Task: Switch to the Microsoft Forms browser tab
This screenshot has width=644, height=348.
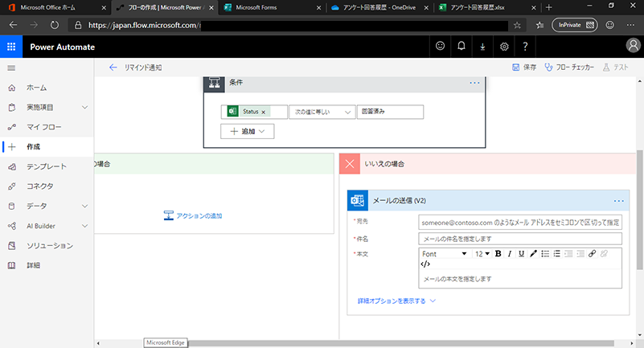Action: pos(272,7)
